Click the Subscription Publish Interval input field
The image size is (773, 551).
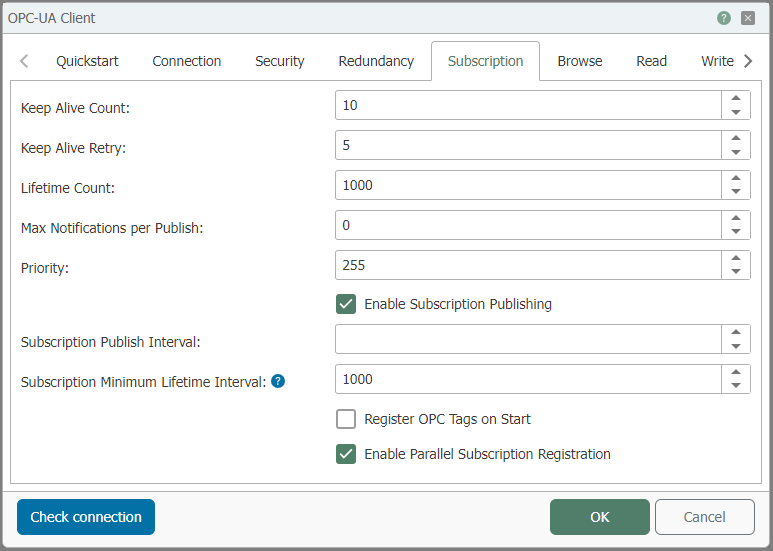pyautogui.click(x=528, y=339)
